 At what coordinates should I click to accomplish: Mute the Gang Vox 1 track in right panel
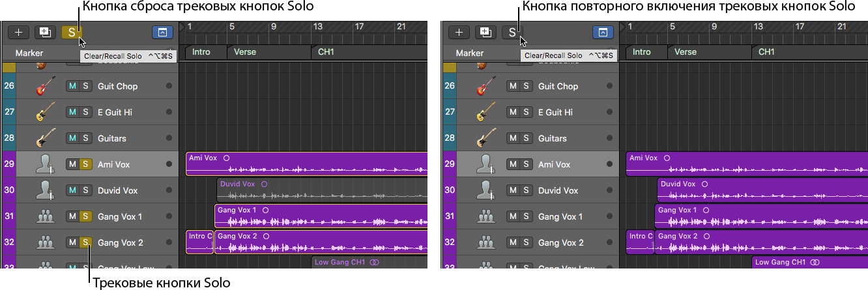[513, 216]
